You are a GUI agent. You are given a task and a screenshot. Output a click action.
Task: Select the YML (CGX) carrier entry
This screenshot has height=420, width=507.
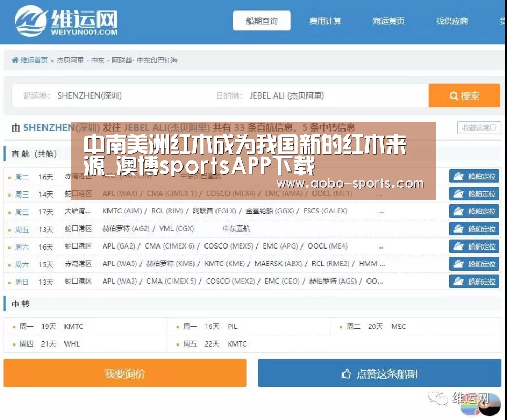[x=177, y=229]
